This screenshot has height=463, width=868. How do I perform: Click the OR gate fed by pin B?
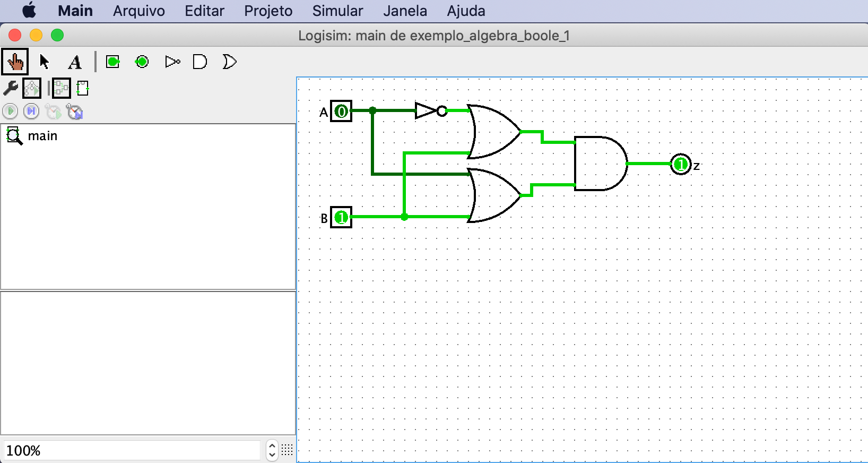[x=494, y=195]
